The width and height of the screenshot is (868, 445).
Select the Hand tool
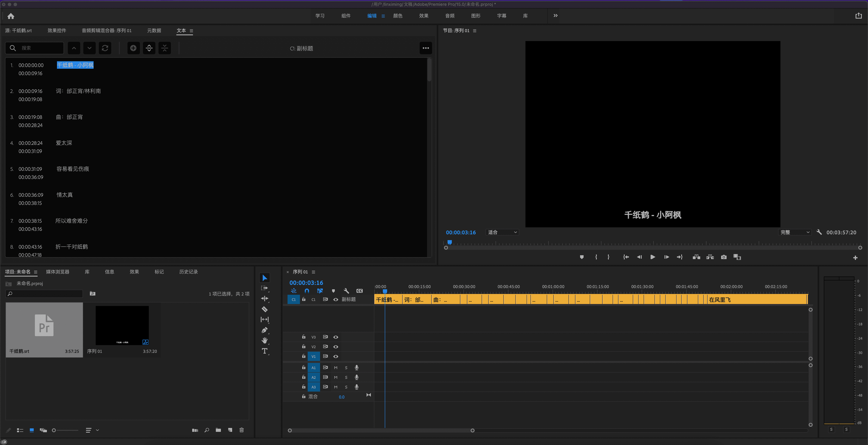(264, 341)
